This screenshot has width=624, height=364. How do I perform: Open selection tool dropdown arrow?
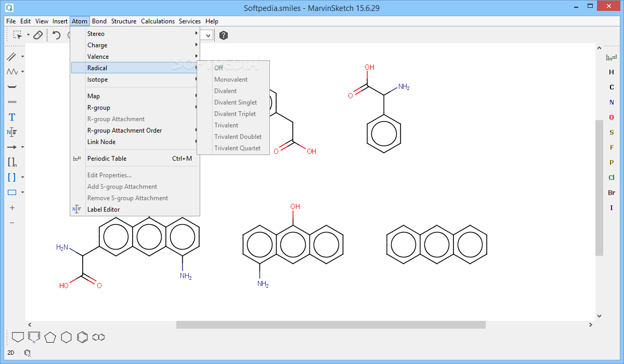(x=28, y=35)
